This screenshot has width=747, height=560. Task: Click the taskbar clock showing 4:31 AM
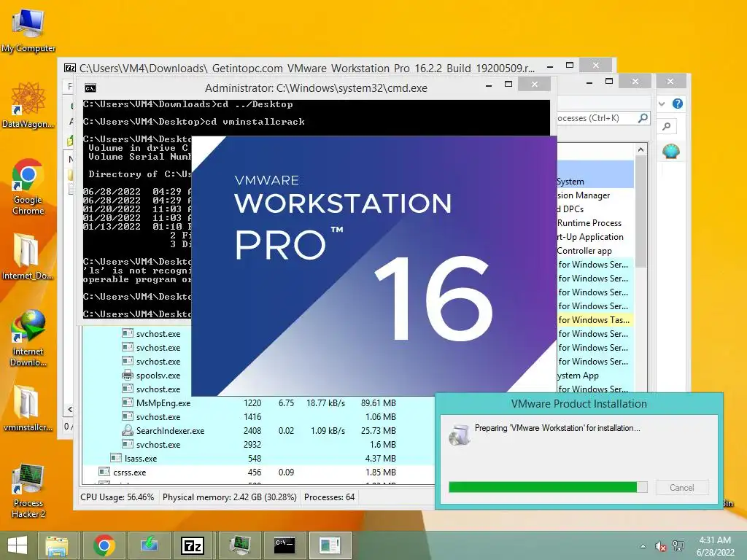point(715,546)
